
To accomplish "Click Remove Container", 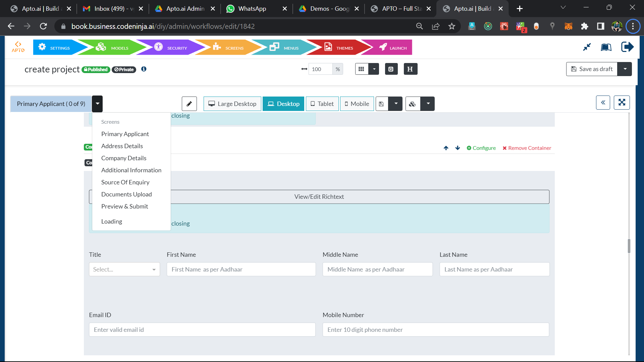I will [527, 148].
